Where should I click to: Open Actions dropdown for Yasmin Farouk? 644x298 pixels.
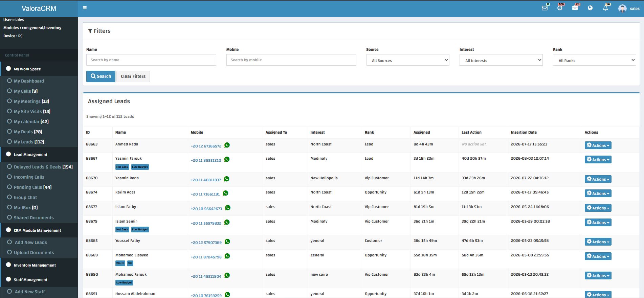[598, 160]
